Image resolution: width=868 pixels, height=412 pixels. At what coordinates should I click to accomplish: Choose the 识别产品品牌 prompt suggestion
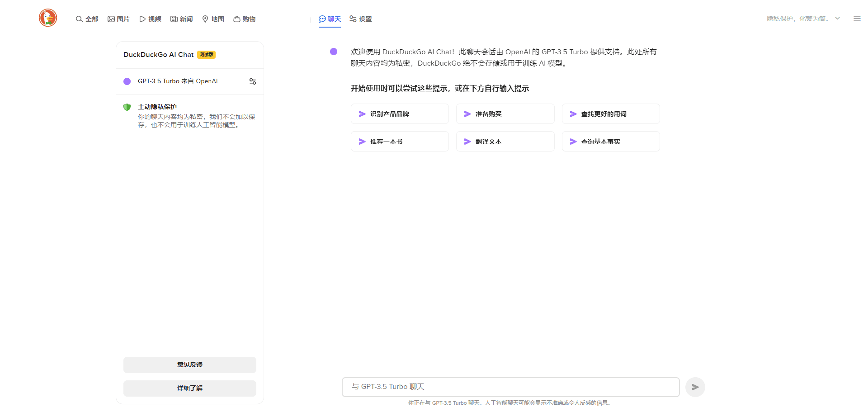click(400, 114)
